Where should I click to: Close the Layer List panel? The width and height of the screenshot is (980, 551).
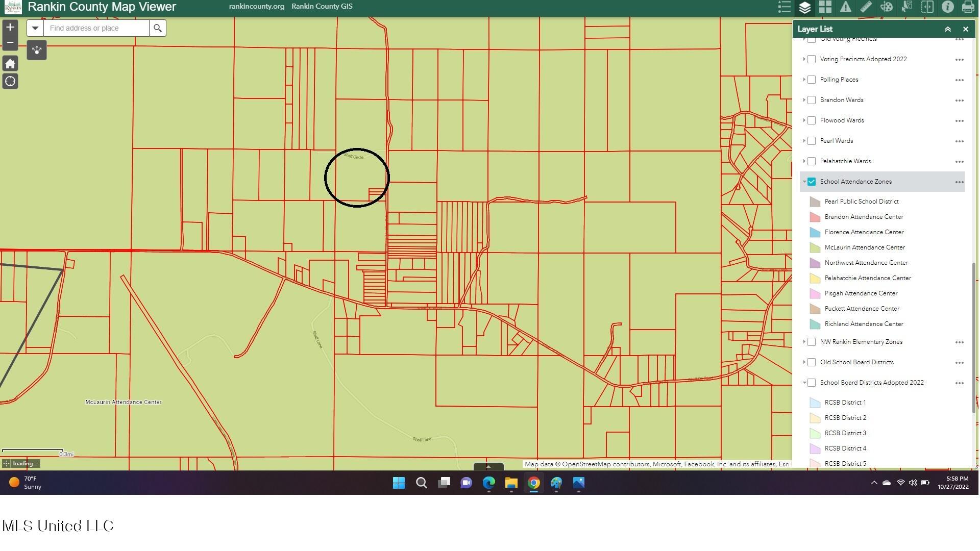(965, 29)
